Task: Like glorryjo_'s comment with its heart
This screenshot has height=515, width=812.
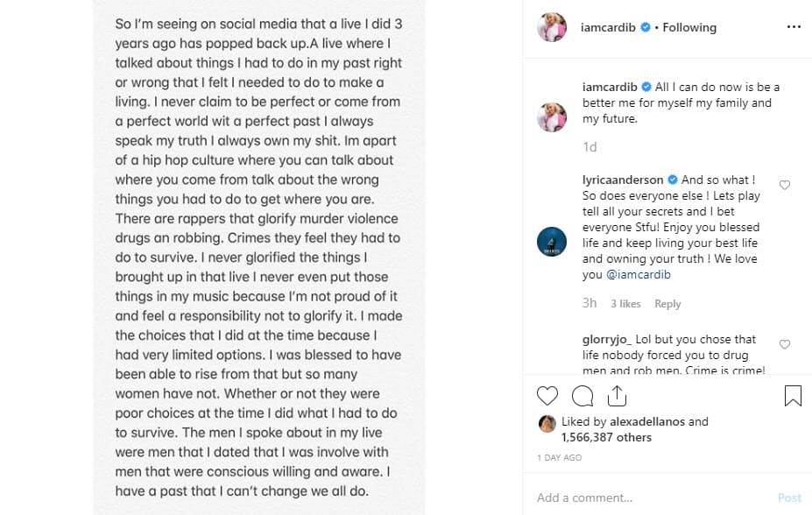Action: [784, 346]
